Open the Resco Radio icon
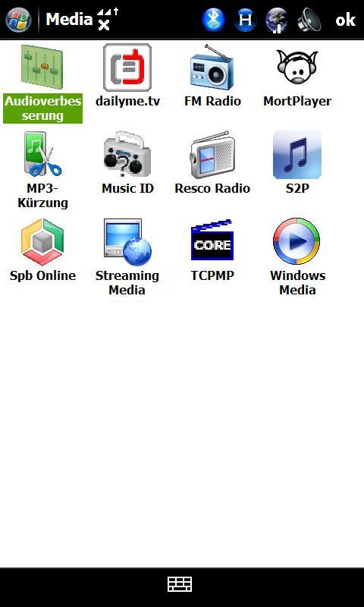364x607 pixels. coord(212,154)
